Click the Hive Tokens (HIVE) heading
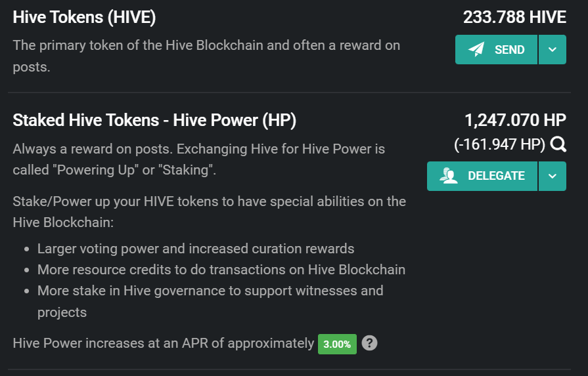 tap(84, 17)
